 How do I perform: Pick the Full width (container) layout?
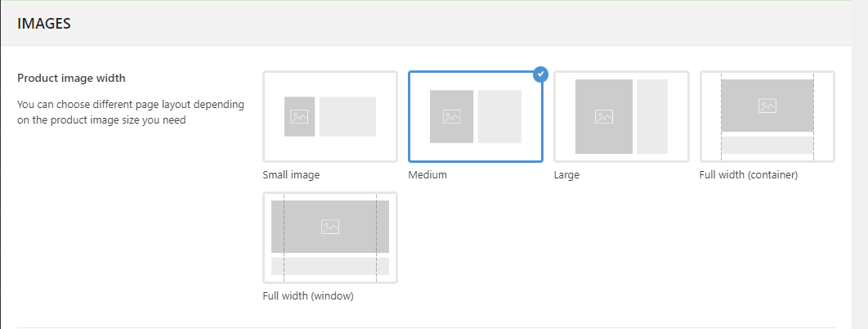tap(767, 116)
